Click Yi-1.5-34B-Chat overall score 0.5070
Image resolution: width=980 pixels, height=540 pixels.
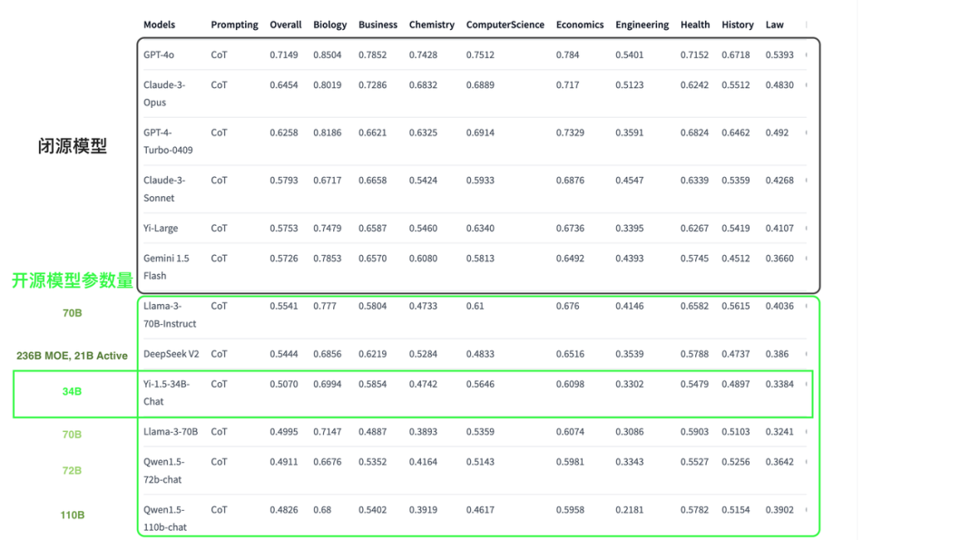pos(283,384)
